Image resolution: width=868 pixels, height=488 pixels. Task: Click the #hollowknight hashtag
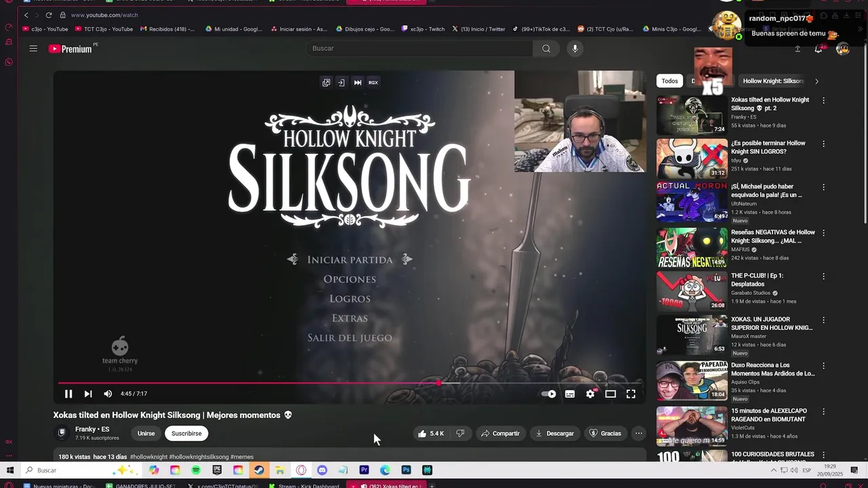149,457
